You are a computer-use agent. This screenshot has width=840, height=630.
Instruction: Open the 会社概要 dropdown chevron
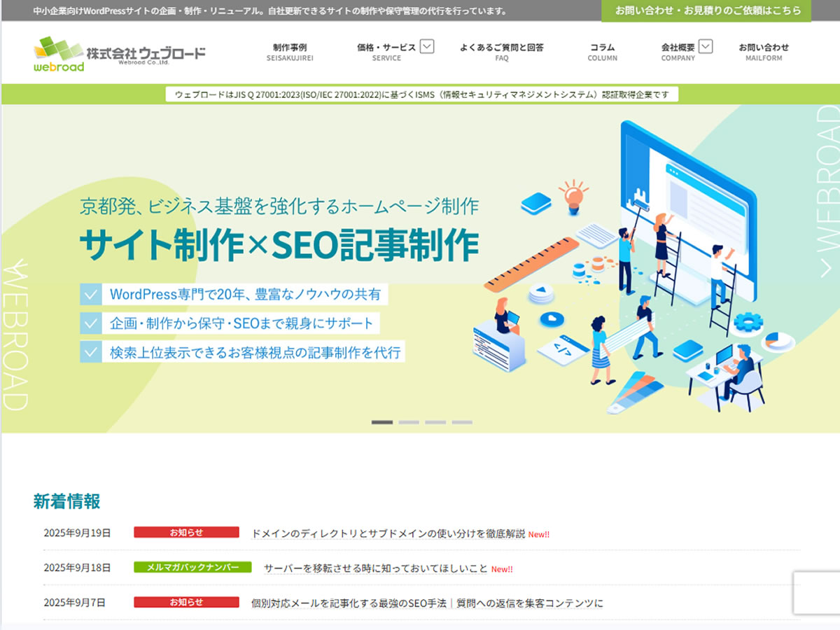706,45
